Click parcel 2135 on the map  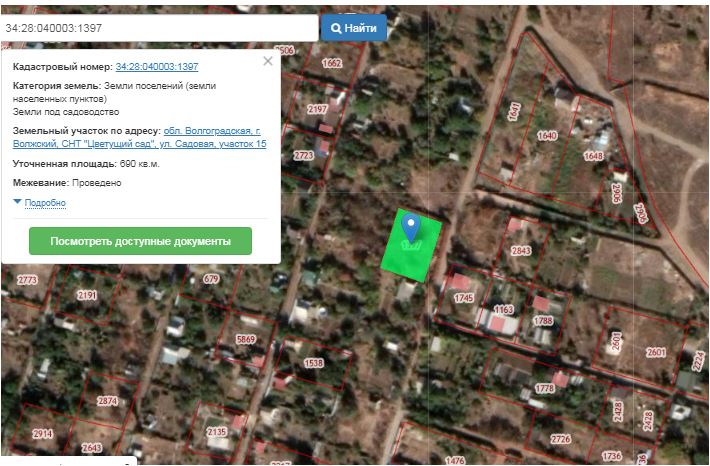click(x=216, y=432)
